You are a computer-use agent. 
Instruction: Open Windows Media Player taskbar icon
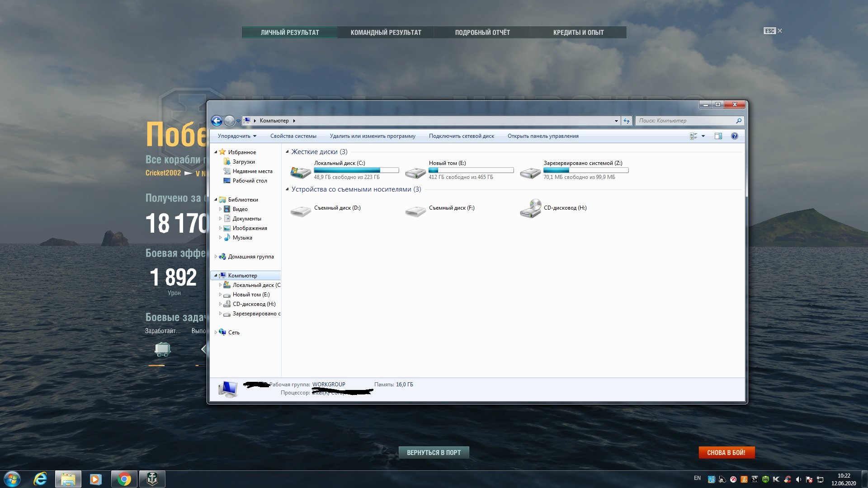coord(96,479)
